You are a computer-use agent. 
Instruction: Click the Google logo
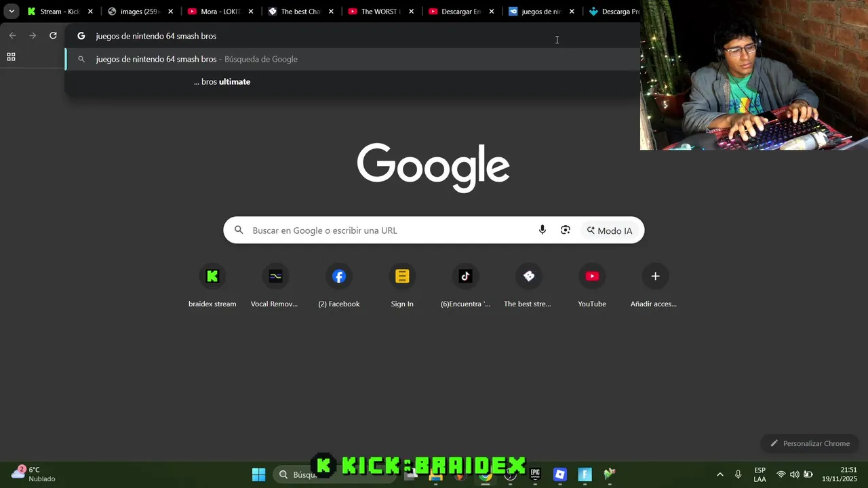(x=433, y=168)
